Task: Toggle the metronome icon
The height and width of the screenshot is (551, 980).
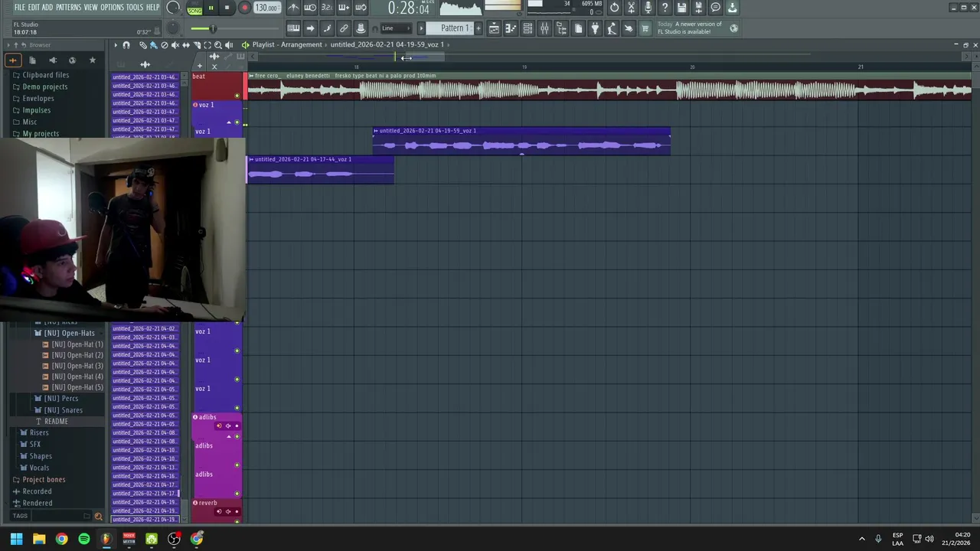Action: tap(293, 8)
